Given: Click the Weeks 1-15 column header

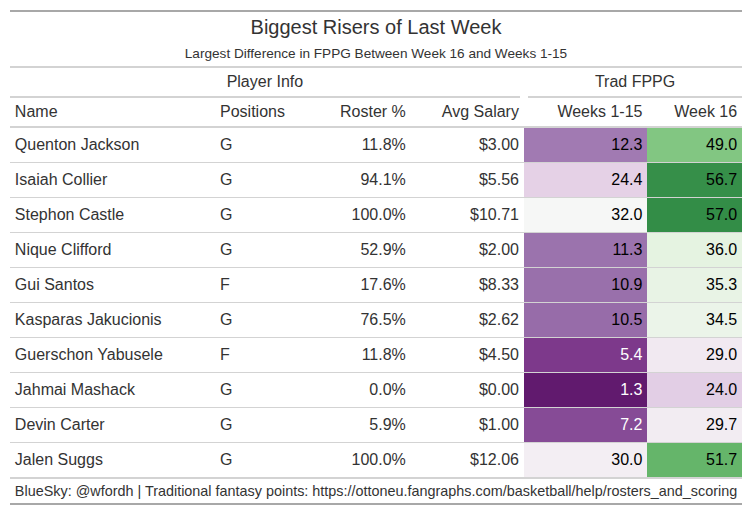Looking at the screenshot, I should point(599,112).
